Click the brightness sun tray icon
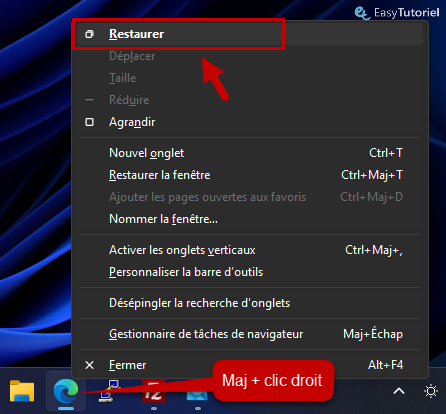 tap(431, 391)
